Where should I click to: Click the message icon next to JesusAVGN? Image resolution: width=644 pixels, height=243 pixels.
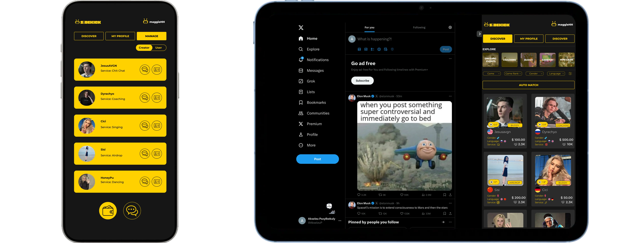pos(145,69)
